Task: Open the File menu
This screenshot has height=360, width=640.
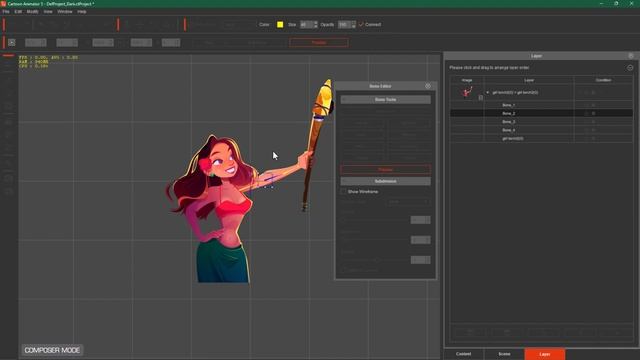Action: [6, 12]
